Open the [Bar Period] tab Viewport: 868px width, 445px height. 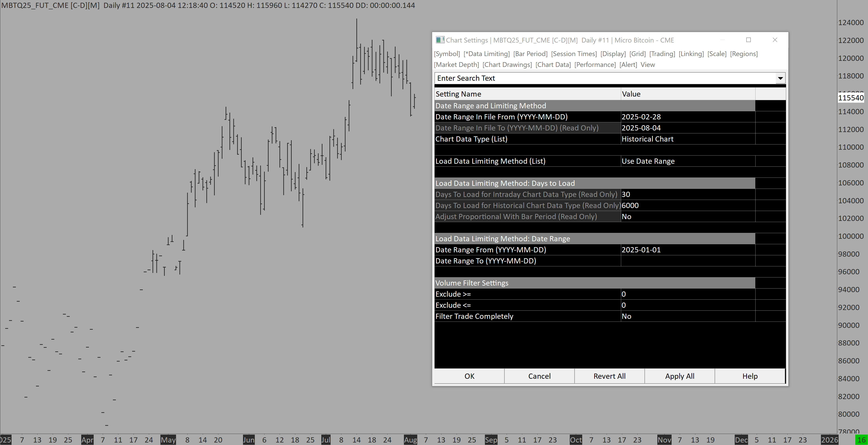click(530, 54)
